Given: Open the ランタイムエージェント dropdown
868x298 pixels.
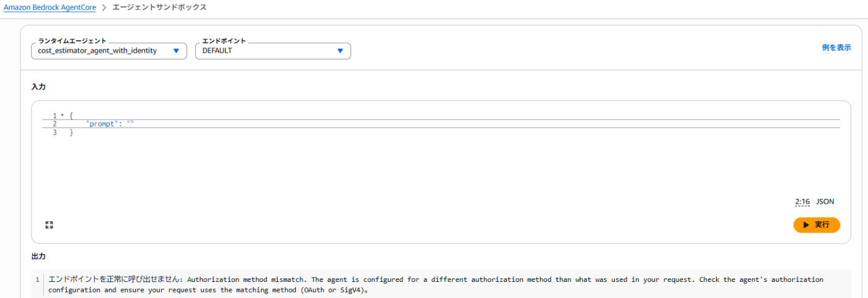Looking at the screenshot, I should pos(109,51).
